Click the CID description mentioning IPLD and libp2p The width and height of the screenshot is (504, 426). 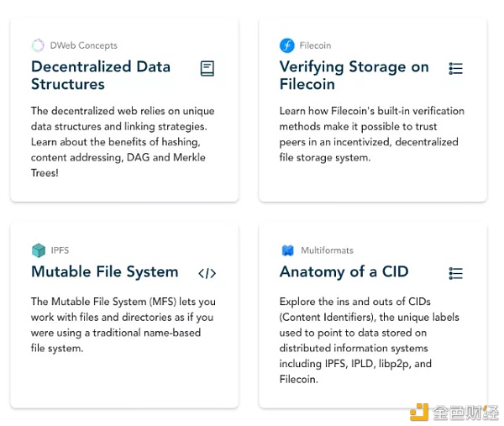pos(369,340)
